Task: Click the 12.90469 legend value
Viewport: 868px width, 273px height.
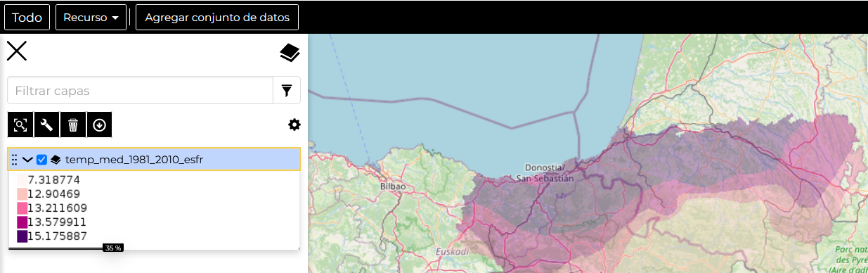Action: 54,194
